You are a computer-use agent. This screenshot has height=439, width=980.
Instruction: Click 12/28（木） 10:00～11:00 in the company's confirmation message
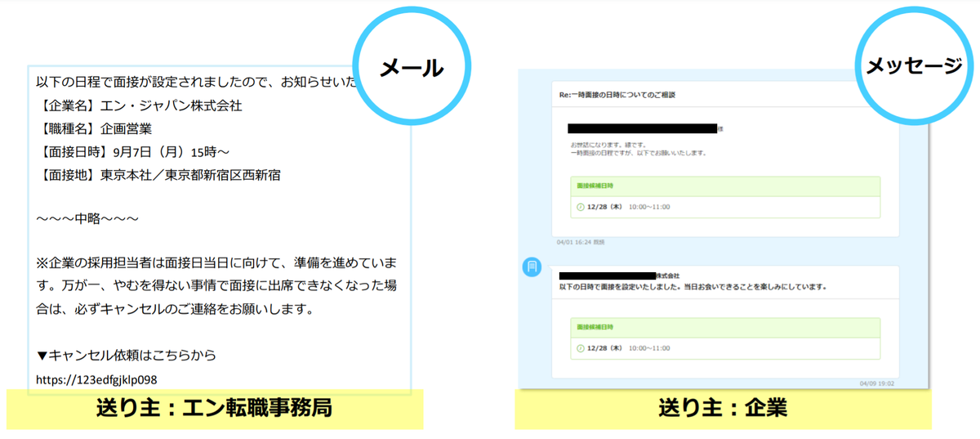(x=628, y=348)
